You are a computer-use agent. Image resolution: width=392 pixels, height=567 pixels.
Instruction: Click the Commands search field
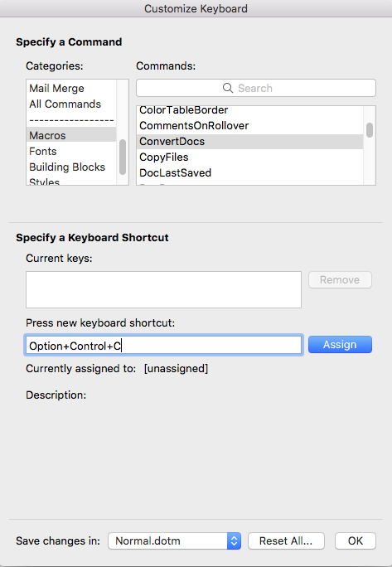256,88
